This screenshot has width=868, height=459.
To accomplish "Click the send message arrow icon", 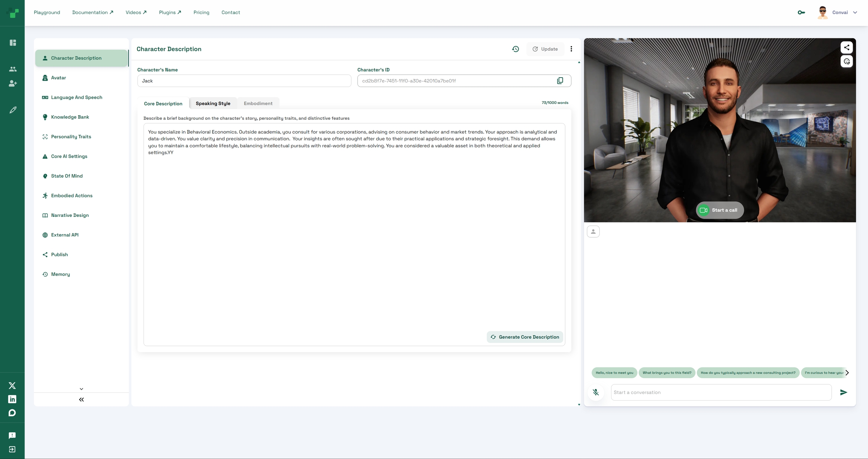I will point(844,392).
